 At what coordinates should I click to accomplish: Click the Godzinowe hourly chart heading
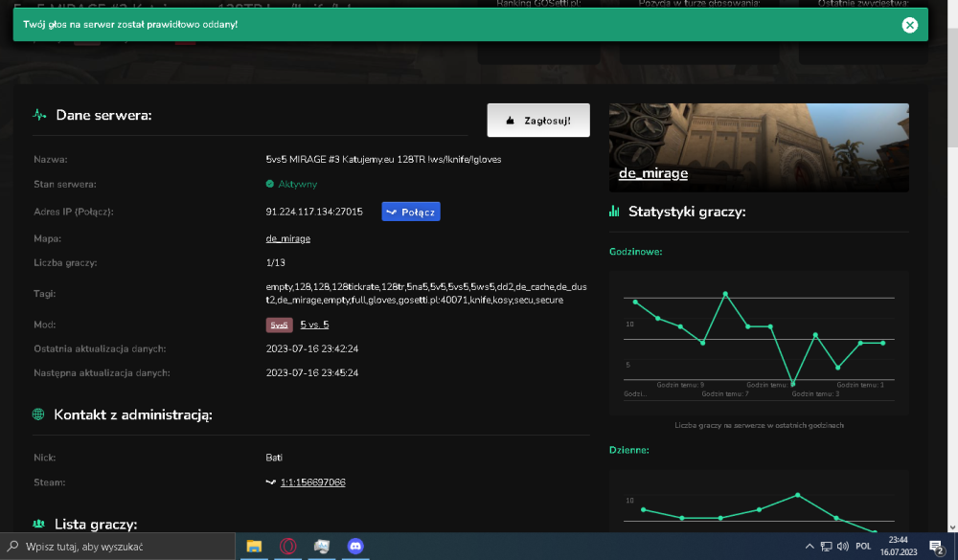(x=635, y=252)
